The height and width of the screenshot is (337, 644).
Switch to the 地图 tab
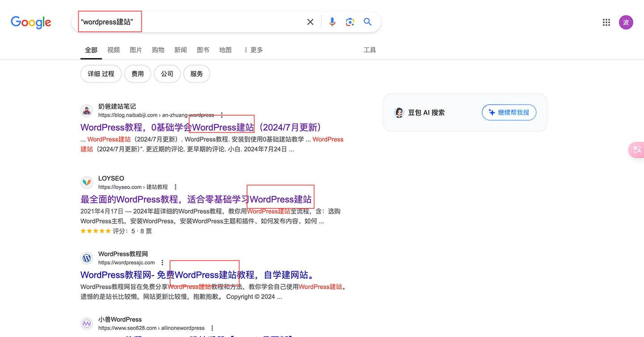point(225,50)
